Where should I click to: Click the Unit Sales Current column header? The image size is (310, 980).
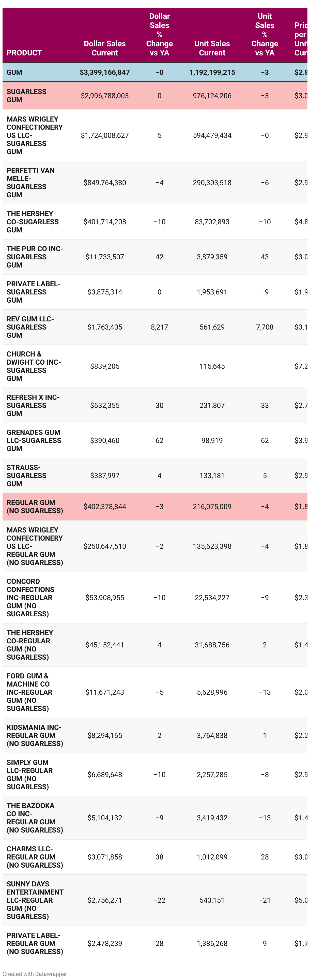[x=212, y=48]
